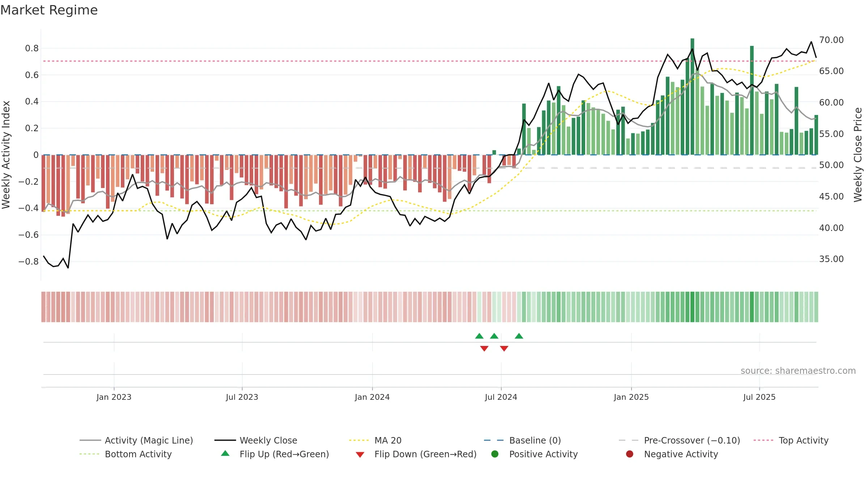Click the Jul 2024 x-axis label
Screen dimensions: 868x488
501,397
